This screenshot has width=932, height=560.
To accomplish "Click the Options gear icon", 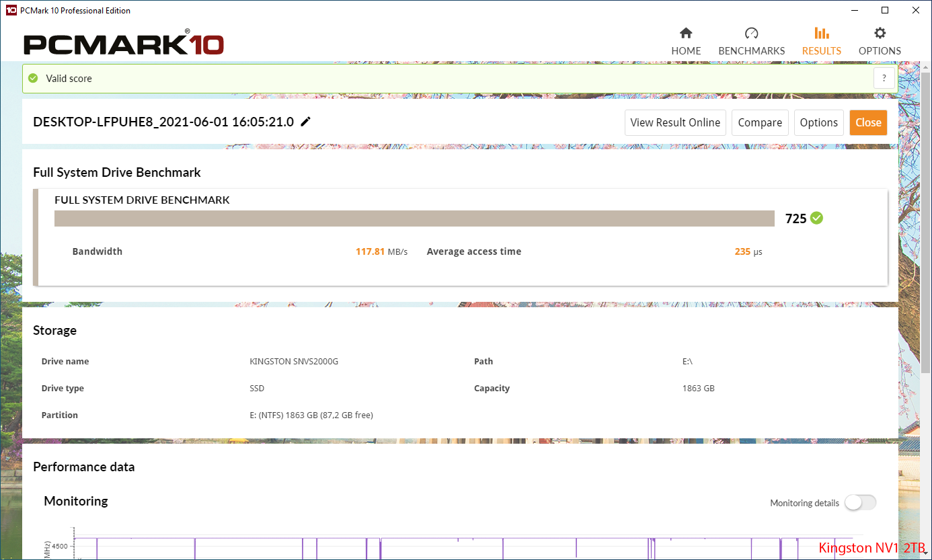I will (880, 34).
